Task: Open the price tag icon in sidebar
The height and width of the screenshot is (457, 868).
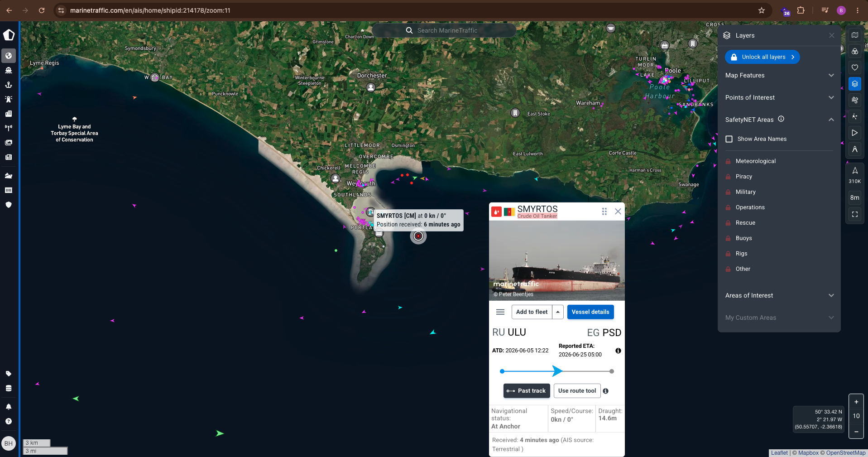Action: tap(9, 374)
